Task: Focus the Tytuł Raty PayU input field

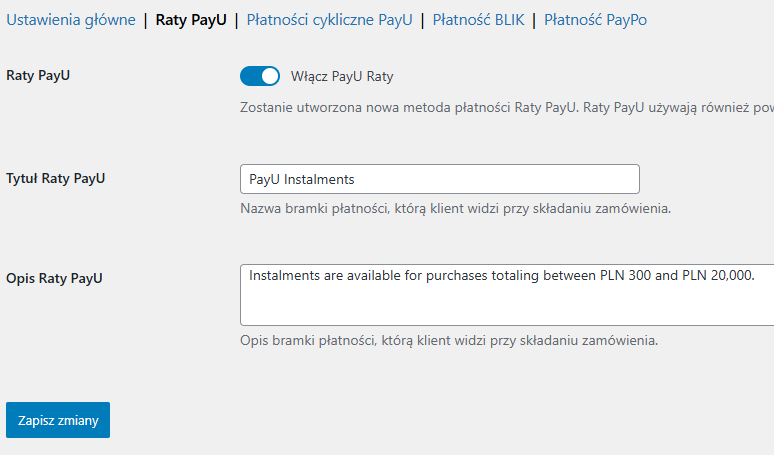Action: click(440, 179)
